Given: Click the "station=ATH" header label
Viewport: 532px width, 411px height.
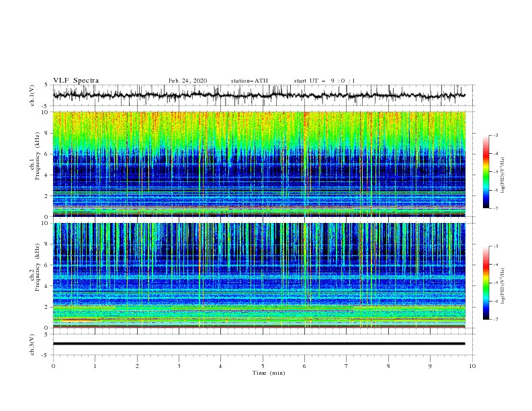Looking at the screenshot, I should (x=249, y=81).
